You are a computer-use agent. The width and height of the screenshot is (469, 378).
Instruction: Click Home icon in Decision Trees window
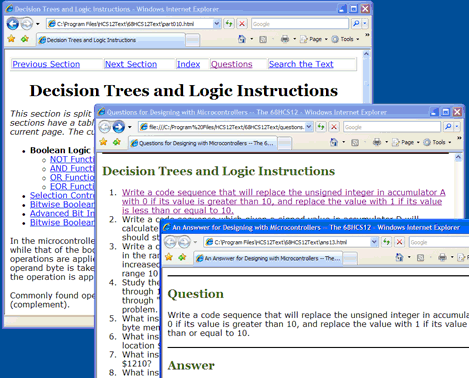[242, 39]
